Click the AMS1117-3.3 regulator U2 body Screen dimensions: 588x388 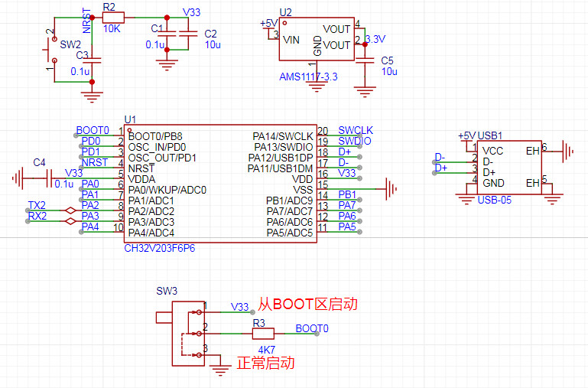[x=317, y=44]
